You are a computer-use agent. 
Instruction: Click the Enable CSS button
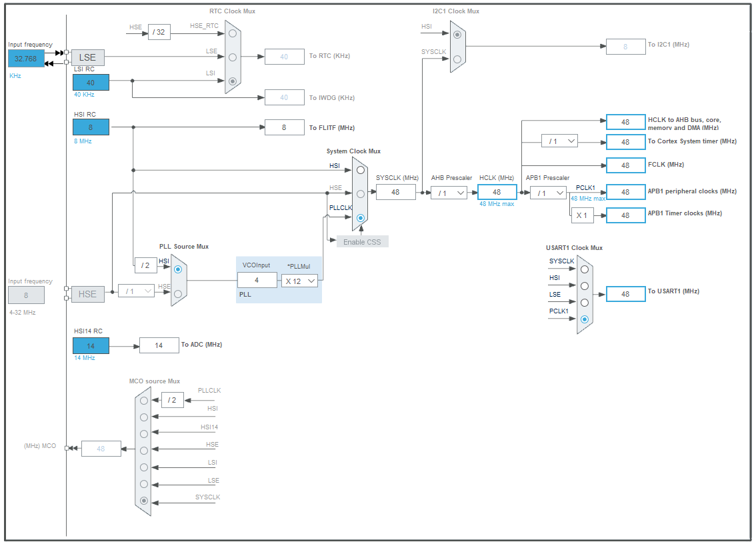click(x=362, y=241)
